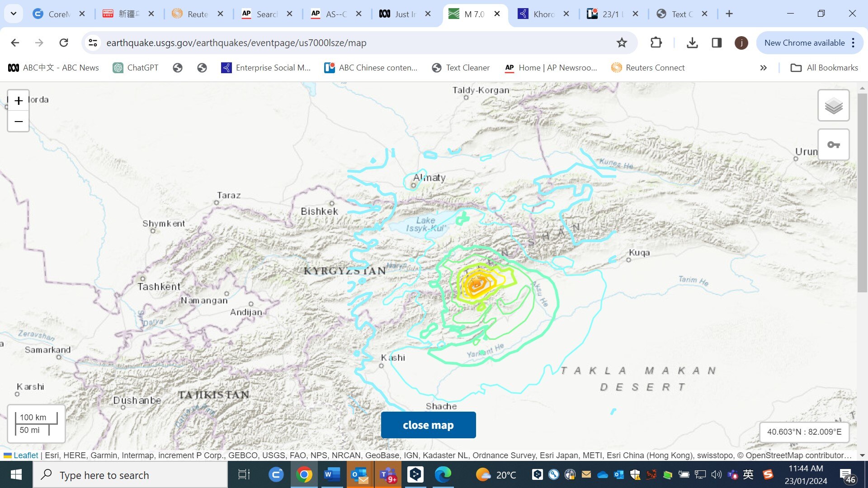
Task: Zoom out on the map
Action: pos(19,121)
